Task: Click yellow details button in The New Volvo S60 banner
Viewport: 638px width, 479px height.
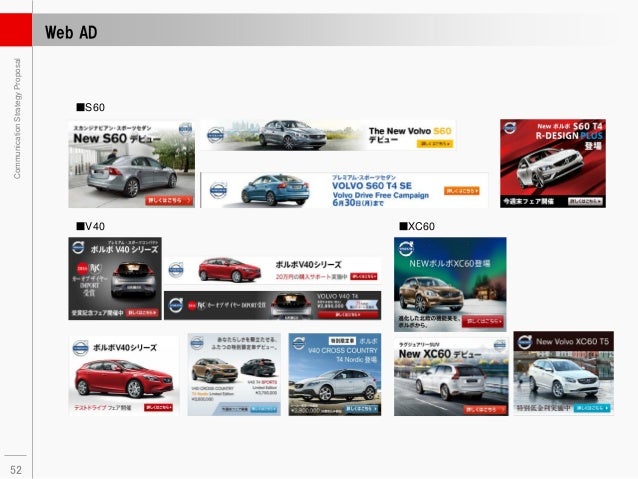Action: (435, 144)
